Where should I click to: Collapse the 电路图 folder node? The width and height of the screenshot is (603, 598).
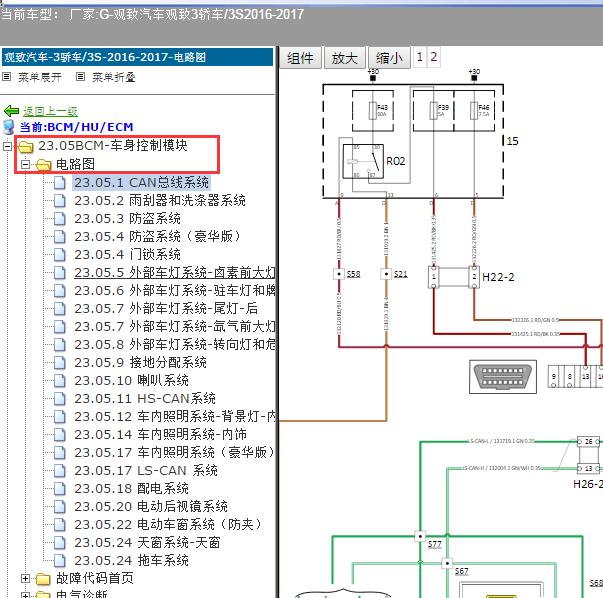pyautogui.click(x=25, y=165)
